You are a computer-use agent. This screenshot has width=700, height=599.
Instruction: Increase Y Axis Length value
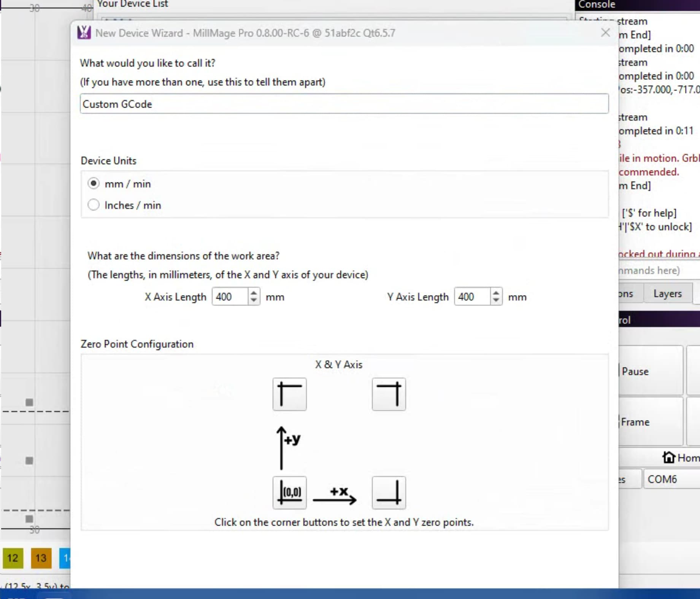click(495, 293)
